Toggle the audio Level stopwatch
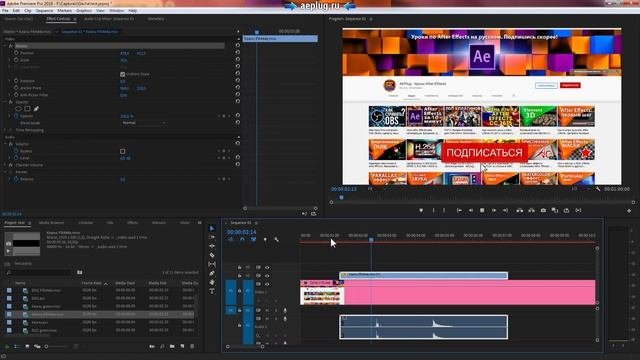This screenshot has width=640, height=360. click(x=16, y=158)
